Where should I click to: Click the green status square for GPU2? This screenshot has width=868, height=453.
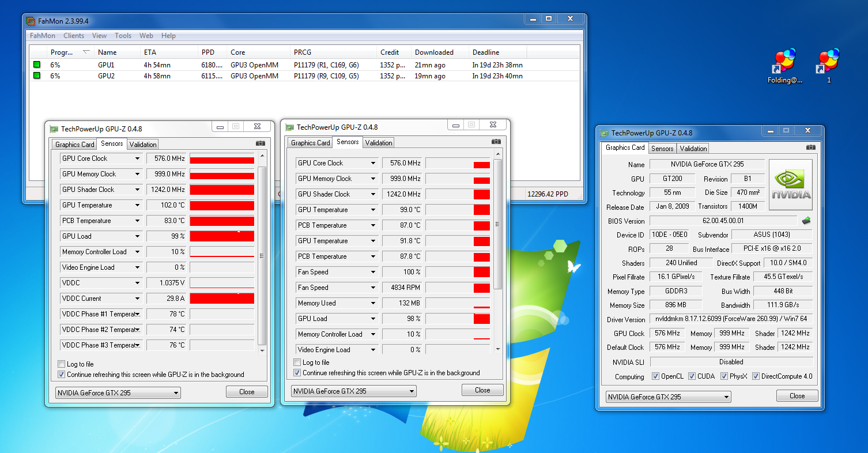(x=37, y=75)
